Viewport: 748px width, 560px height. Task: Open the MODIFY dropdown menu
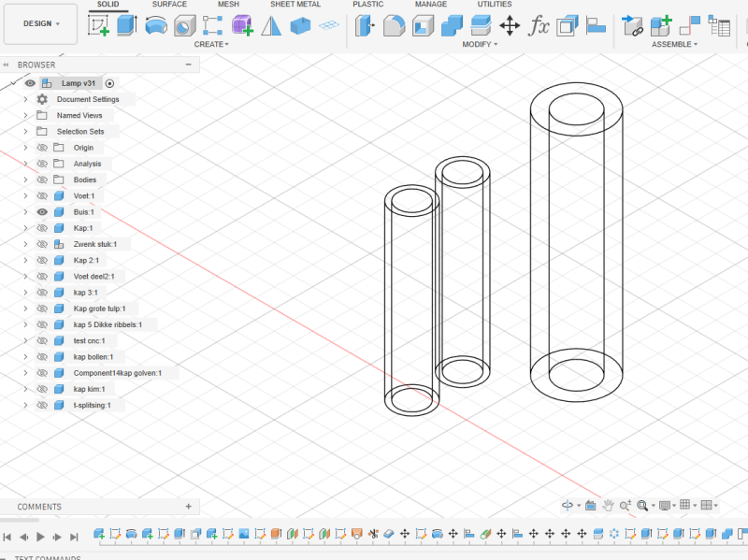pyautogui.click(x=480, y=44)
